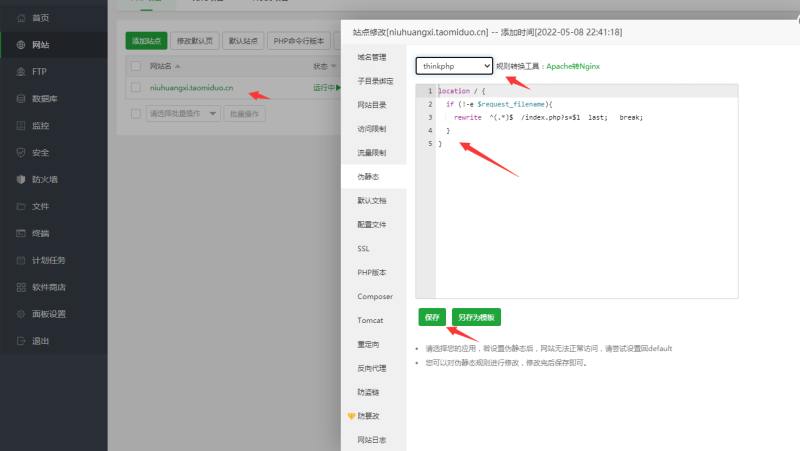The image size is (800, 451).
Task: Click the FTP icon in sidebar
Action: pyautogui.click(x=20, y=72)
